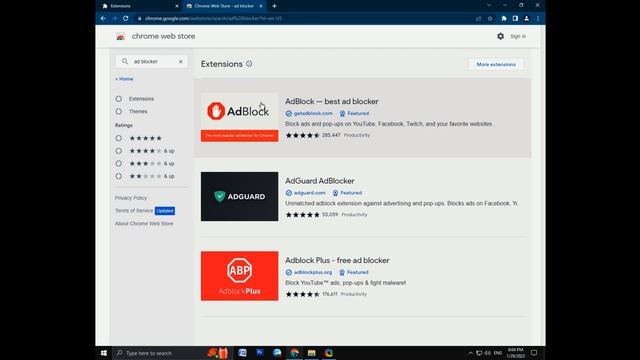Image resolution: width=640 pixels, height=360 pixels.
Task: Click the volume icon in system tray
Action: point(488,353)
